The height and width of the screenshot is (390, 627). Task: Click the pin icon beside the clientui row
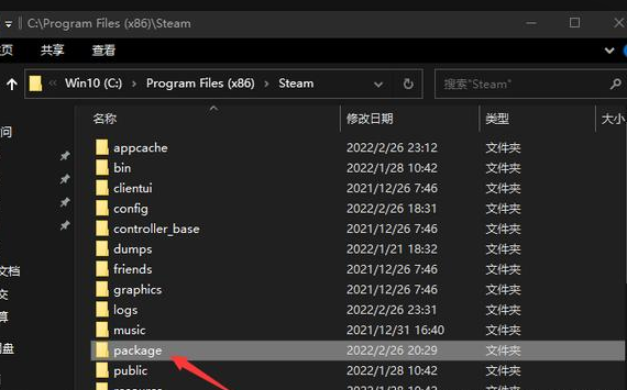point(65,179)
